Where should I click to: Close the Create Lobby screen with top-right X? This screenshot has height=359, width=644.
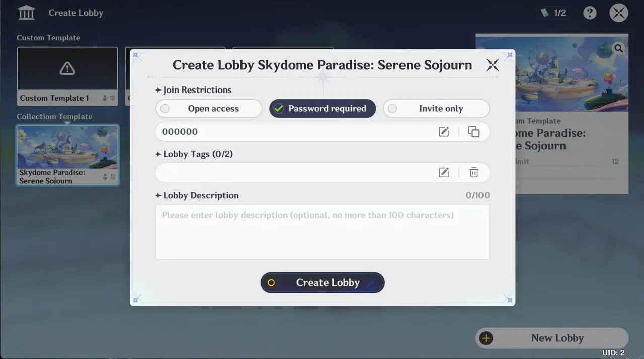(x=619, y=13)
